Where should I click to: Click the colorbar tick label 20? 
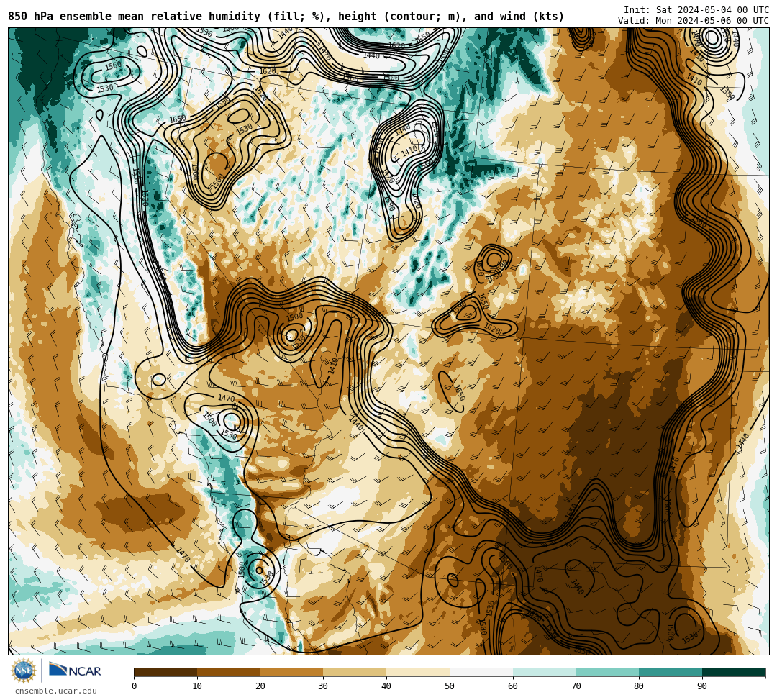(x=260, y=686)
